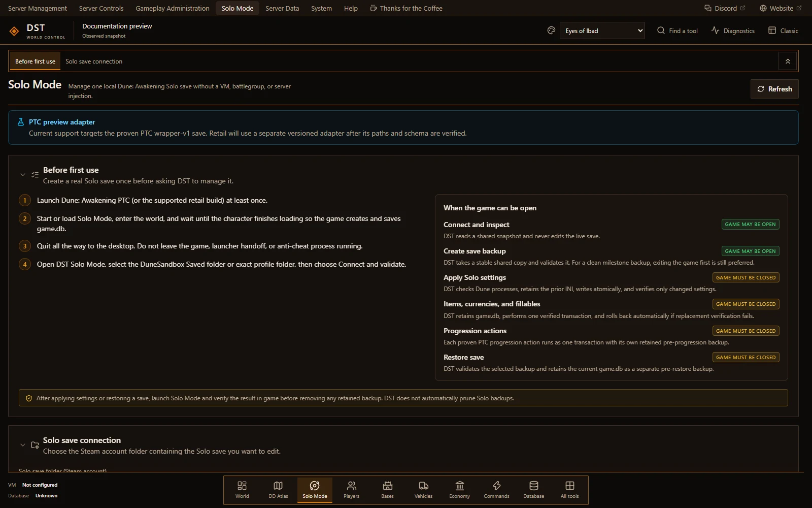Image resolution: width=812 pixels, height=508 pixels.
Task: Click GAME MAY BE OPEN badge beside Connect and inspect
Action: pyautogui.click(x=750, y=225)
